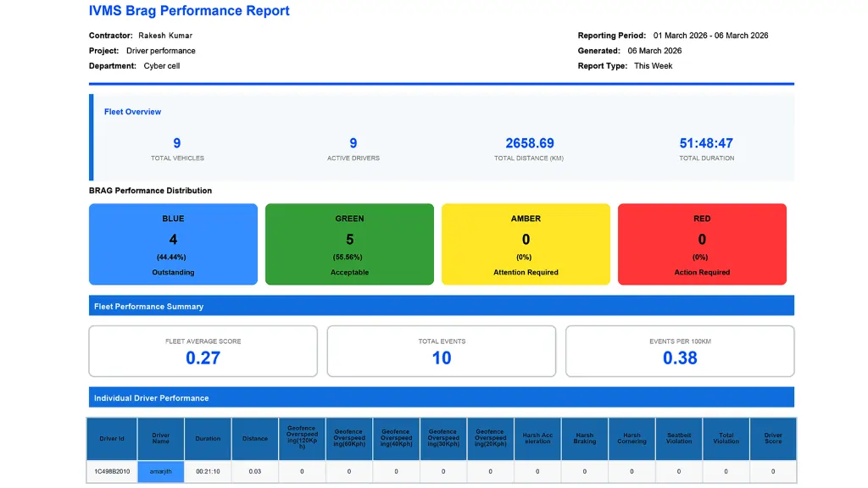Click the Events Per 100KM value 0.38
Viewport: 868px width, 488px height.
680,358
